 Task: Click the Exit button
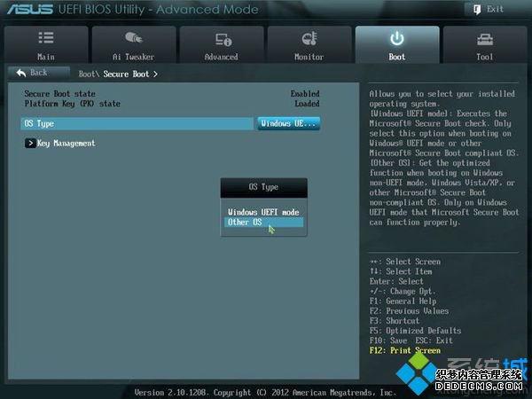coord(489,9)
